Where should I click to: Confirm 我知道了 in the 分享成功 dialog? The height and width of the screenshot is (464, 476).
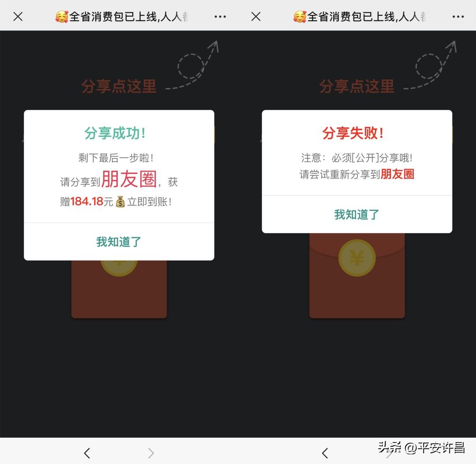pyautogui.click(x=119, y=242)
